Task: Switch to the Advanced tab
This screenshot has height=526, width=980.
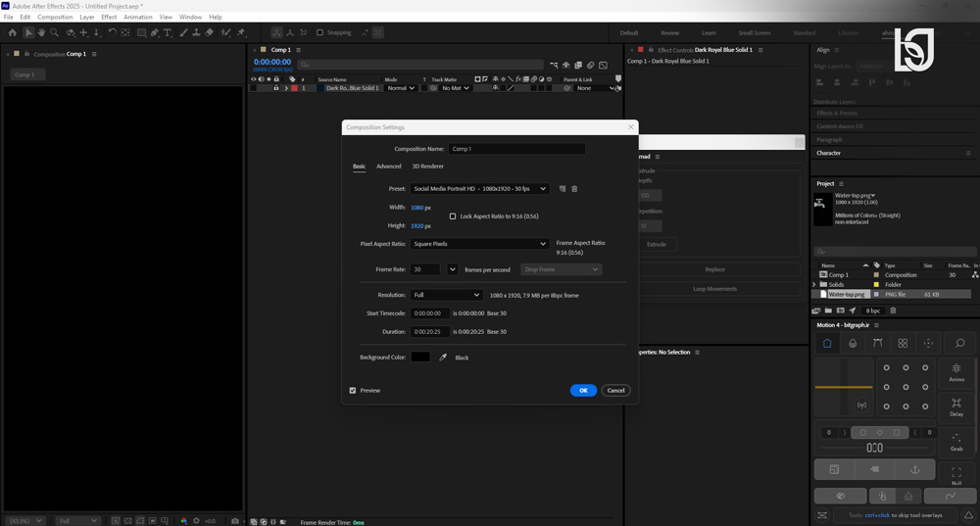Action: [x=389, y=167]
